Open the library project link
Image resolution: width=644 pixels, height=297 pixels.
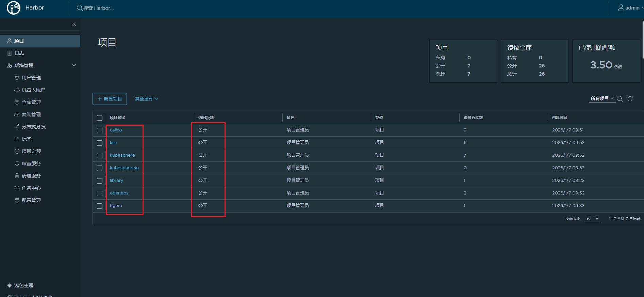[x=116, y=181]
